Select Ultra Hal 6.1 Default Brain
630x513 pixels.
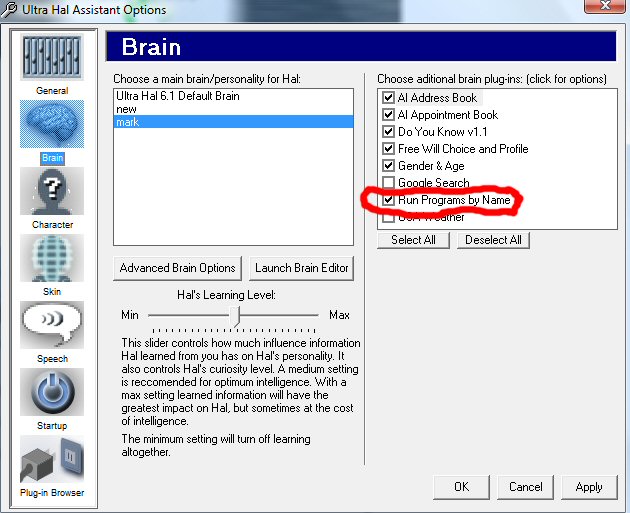point(233,96)
